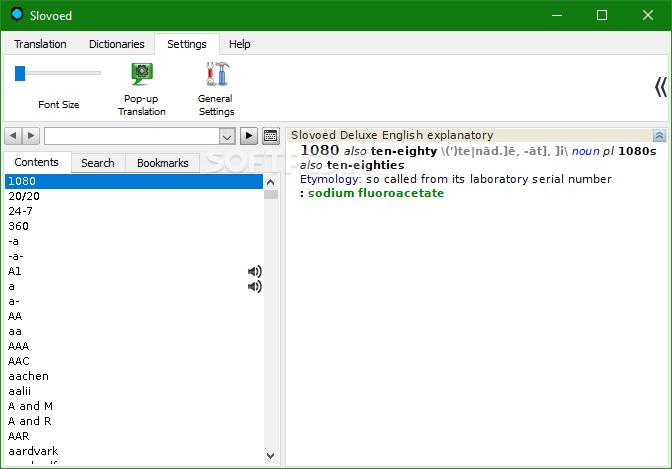Viewport: 672px width, 469px height.
Task: Select the AAR entry
Action: (x=134, y=436)
